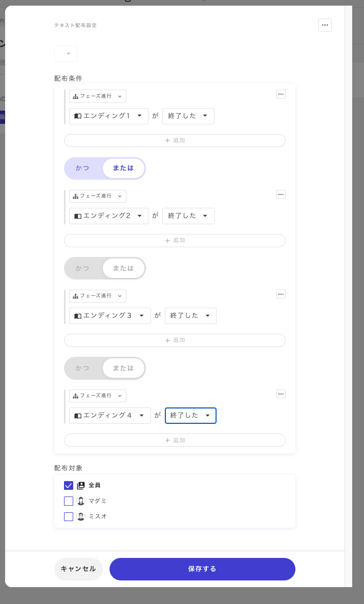
Task: Open the three-dot menu for the エンディング2 condition
Action: (x=281, y=195)
